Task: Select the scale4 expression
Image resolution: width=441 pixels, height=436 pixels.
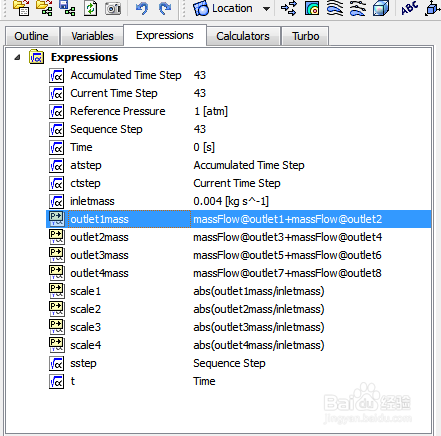Action: pyautogui.click(x=86, y=345)
